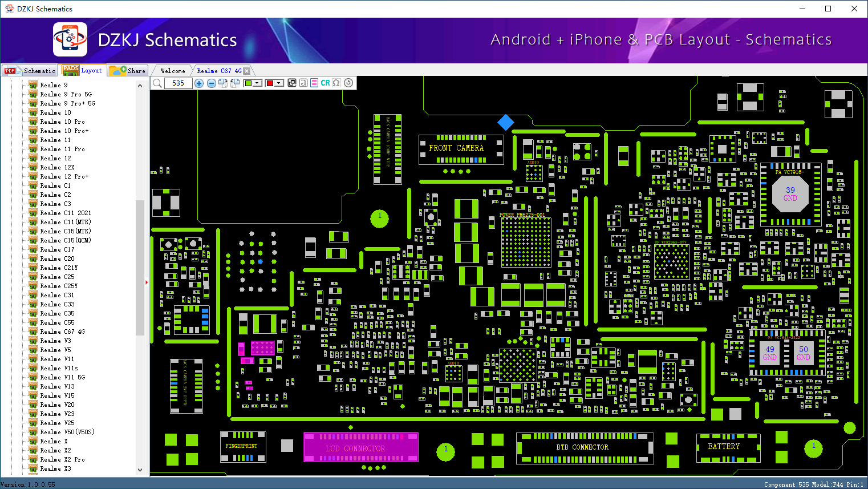Image resolution: width=868 pixels, height=489 pixels.
Task: Click the PADS icon beside Realme X3
Action: tap(33, 468)
